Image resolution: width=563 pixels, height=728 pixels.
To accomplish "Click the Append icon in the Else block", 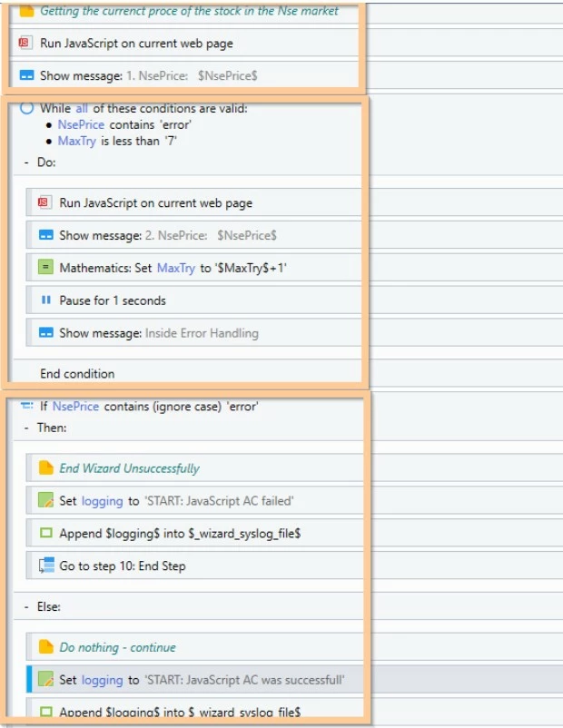I will (x=46, y=712).
